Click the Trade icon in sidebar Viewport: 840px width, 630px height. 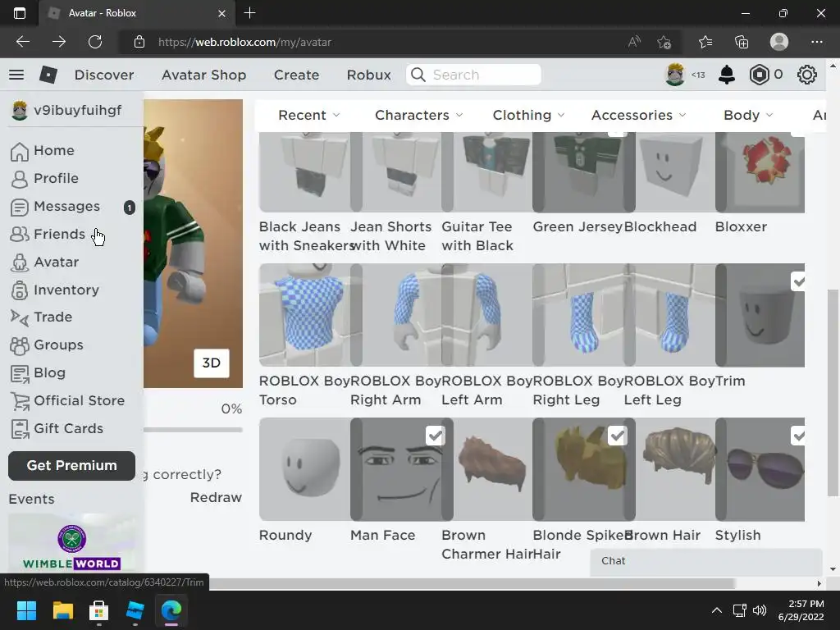click(20, 317)
